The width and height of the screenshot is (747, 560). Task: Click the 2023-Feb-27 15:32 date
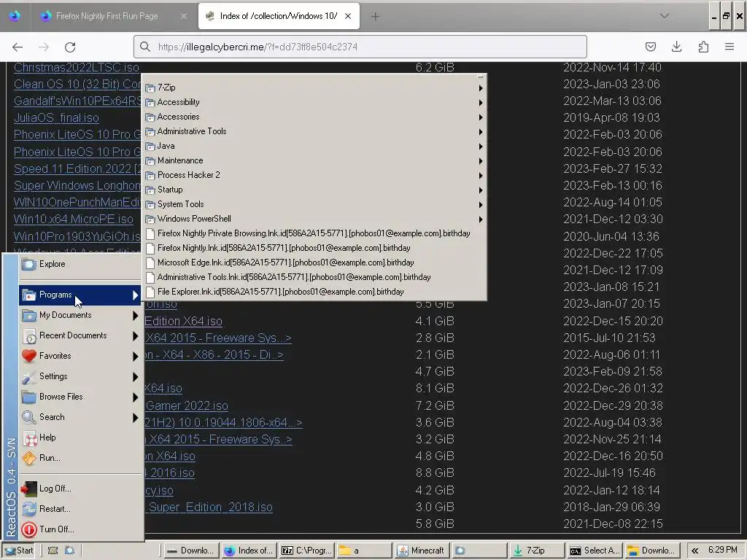point(613,168)
